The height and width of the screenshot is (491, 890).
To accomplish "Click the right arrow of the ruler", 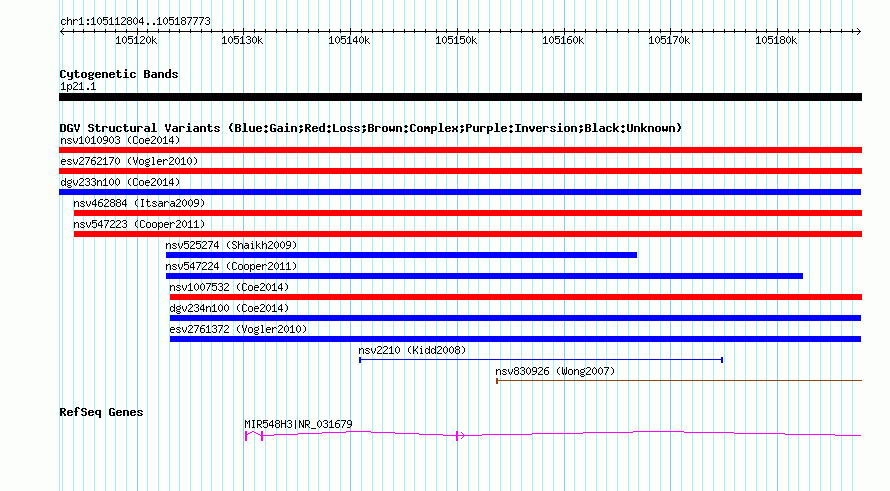I will (x=859, y=31).
